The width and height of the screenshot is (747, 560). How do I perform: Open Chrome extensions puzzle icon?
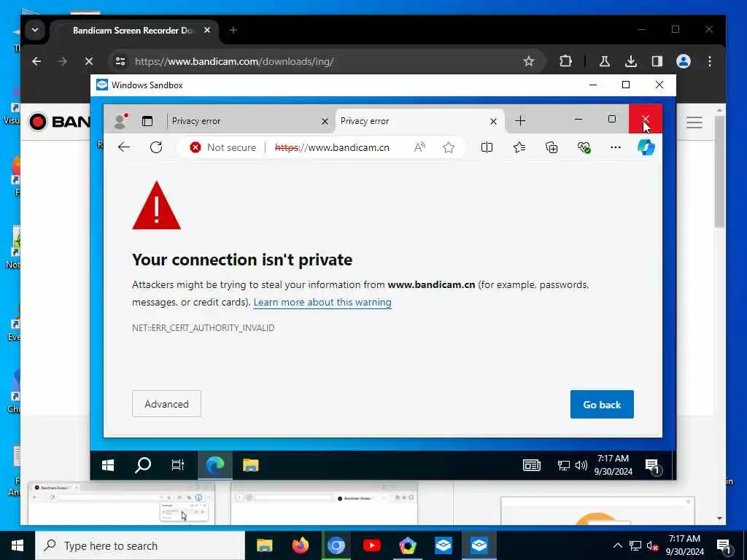tap(565, 61)
